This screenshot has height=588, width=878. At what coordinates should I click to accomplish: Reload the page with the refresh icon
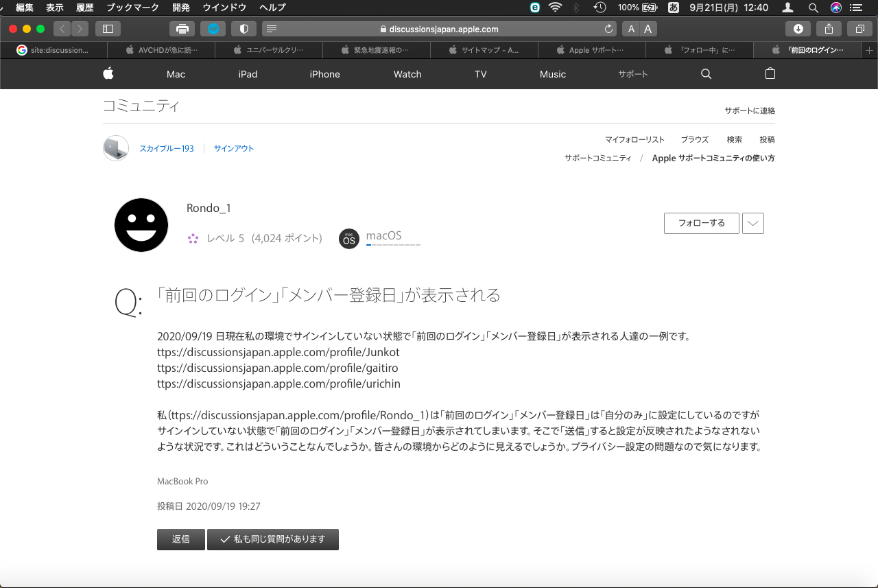pyautogui.click(x=608, y=29)
